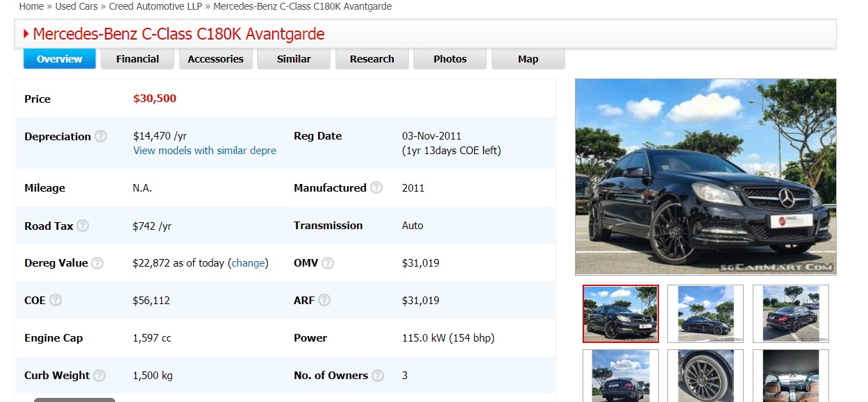Select the wheel rim close-up thumbnail
Screen dimensions: 868x402
click(705, 376)
